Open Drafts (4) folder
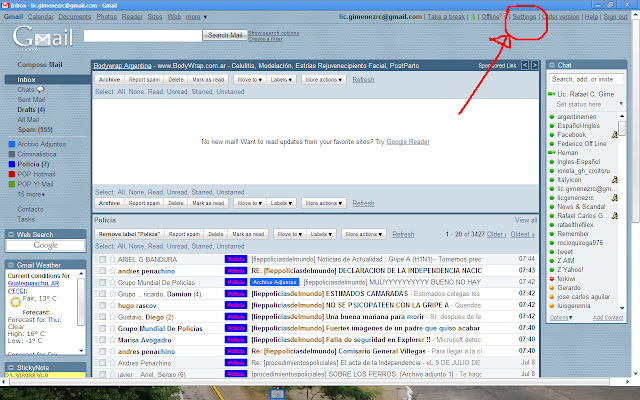Image resolution: width=640 pixels, height=400 pixels. point(31,109)
